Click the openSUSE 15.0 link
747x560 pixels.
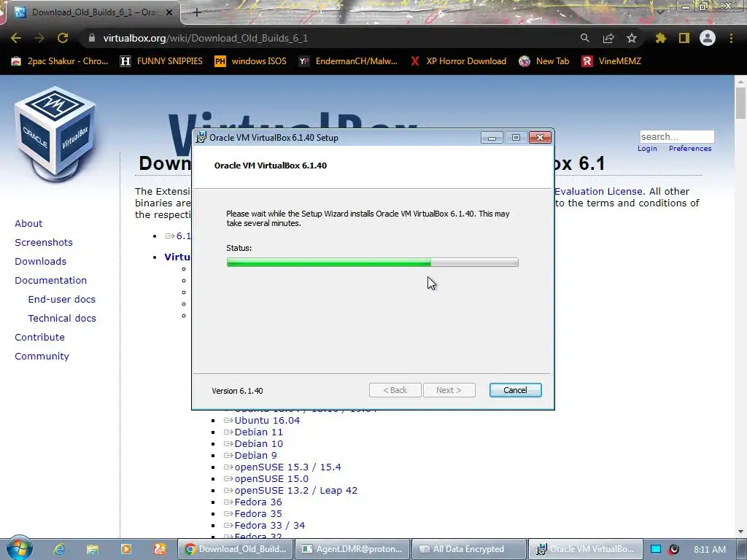click(271, 478)
